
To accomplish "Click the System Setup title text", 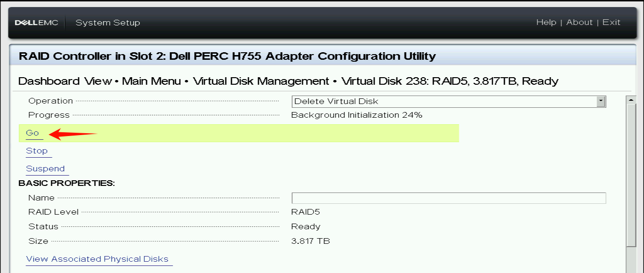I will coord(107,22).
